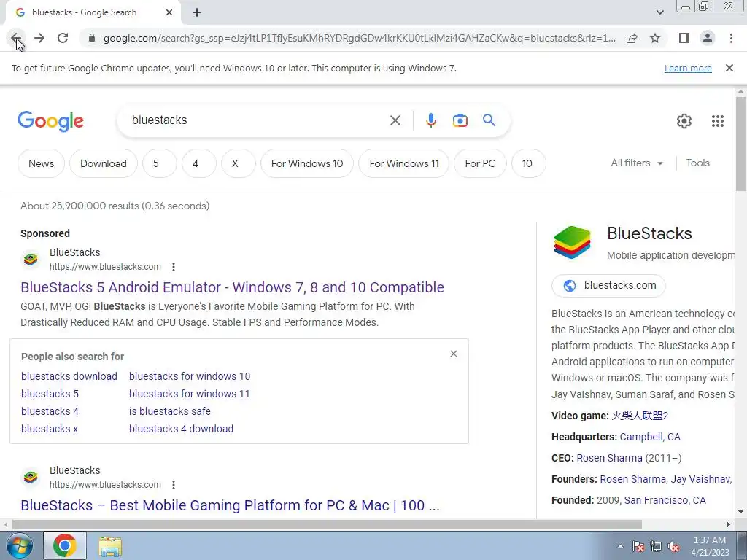Open Learn more link about Chrome updates
The image size is (747, 560).
688,69
